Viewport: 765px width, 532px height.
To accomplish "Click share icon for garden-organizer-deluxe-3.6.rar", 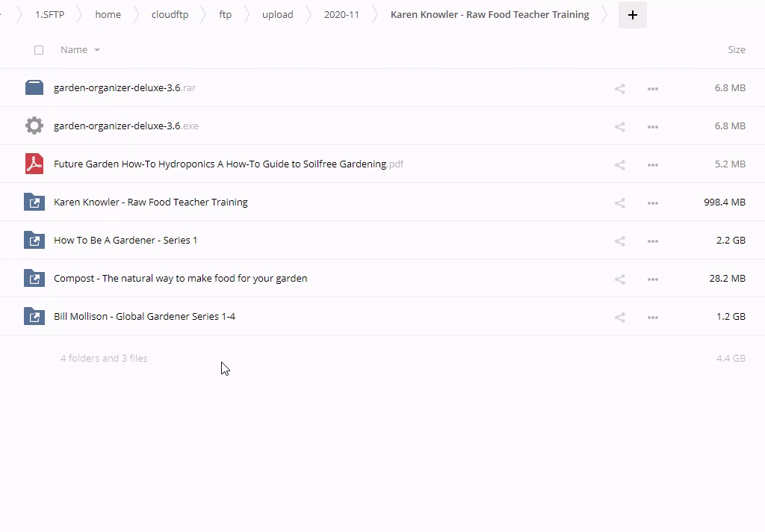I will click(619, 88).
